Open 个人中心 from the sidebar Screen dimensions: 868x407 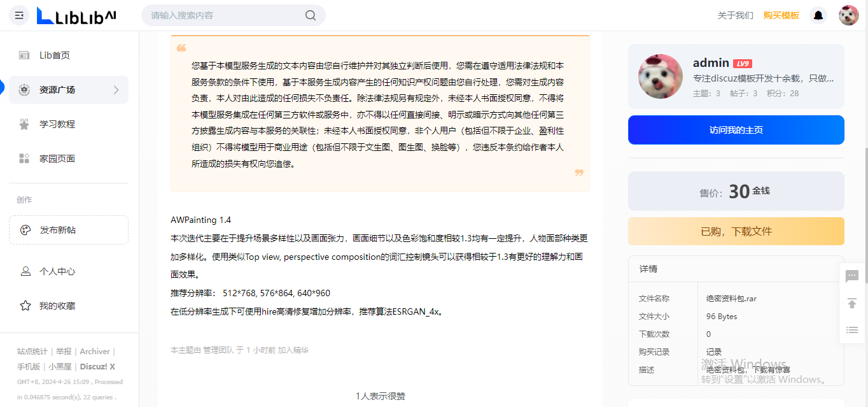(x=57, y=271)
